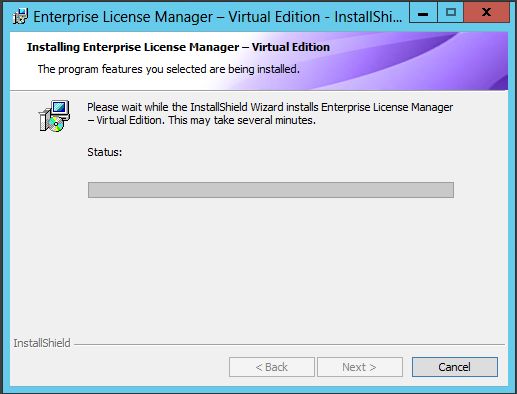Click the InstallShield label near the bottom
This screenshot has height=394, width=517.
[x=42, y=343]
